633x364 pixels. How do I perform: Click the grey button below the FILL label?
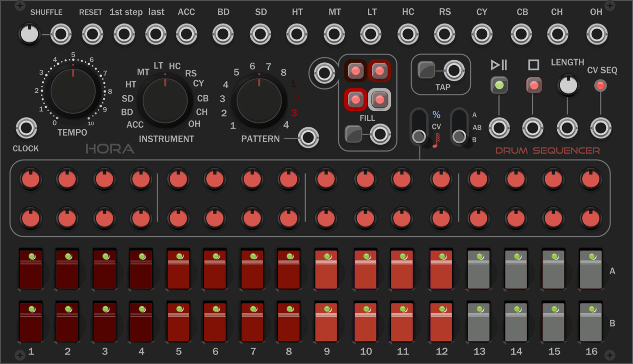point(354,134)
